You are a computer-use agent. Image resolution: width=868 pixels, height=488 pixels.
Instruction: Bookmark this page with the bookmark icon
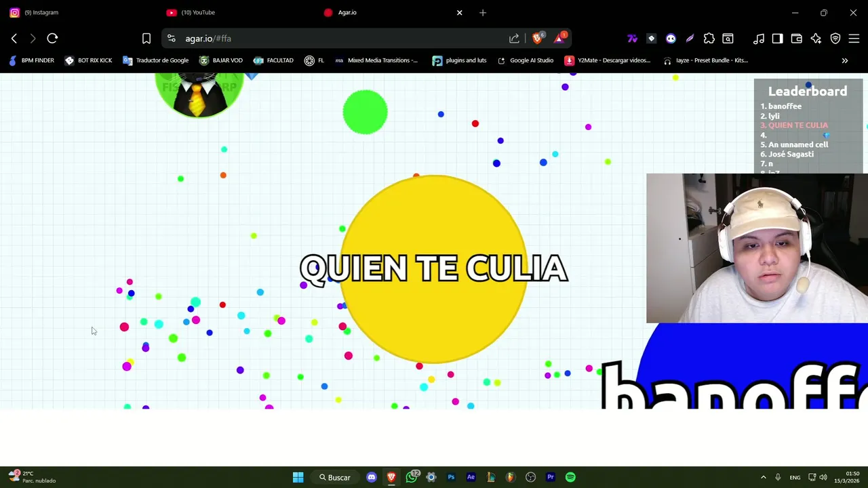pos(146,39)
